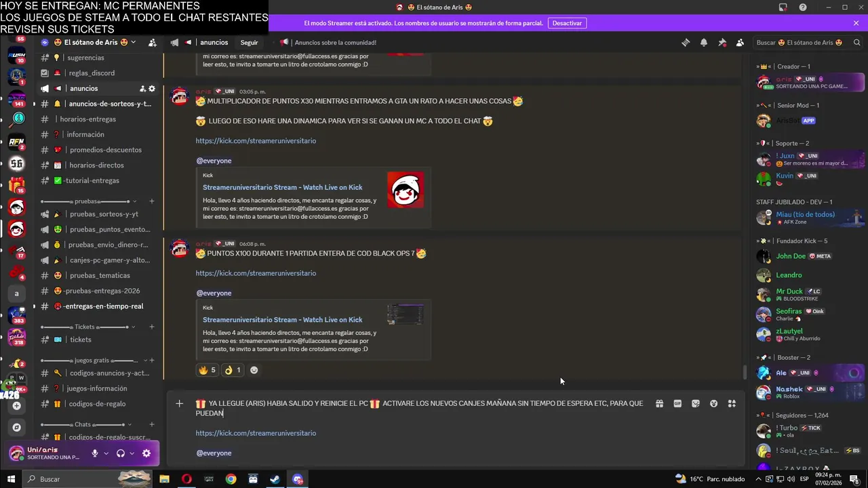Click Desactivar streamer mode button
The width and height of the screenshot is (868, 488).
pos(567,23)
